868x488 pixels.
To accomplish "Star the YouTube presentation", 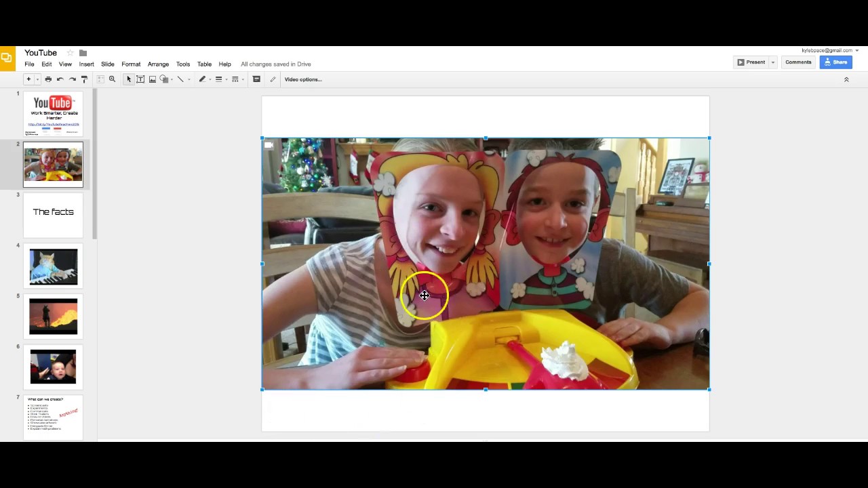I will [x=70, y=53].
